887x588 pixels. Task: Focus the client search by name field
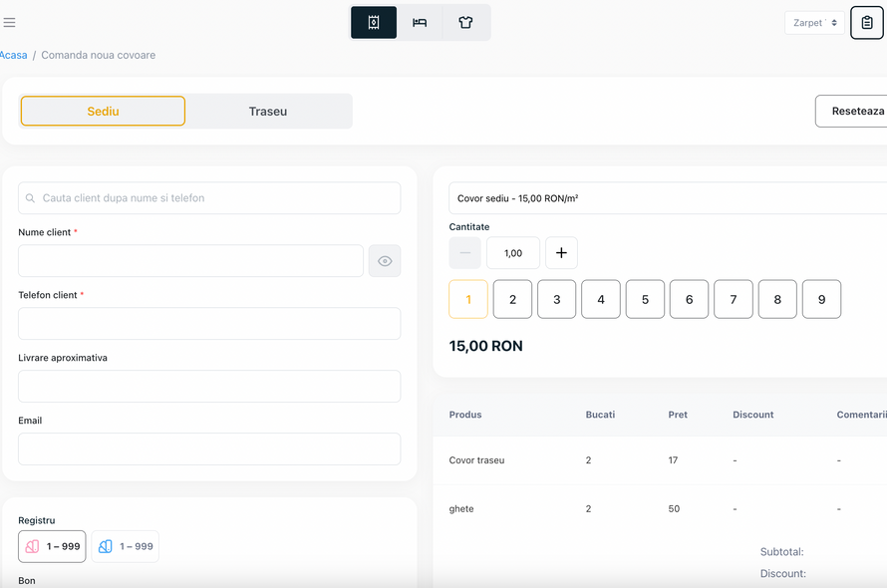pos(209,198)
